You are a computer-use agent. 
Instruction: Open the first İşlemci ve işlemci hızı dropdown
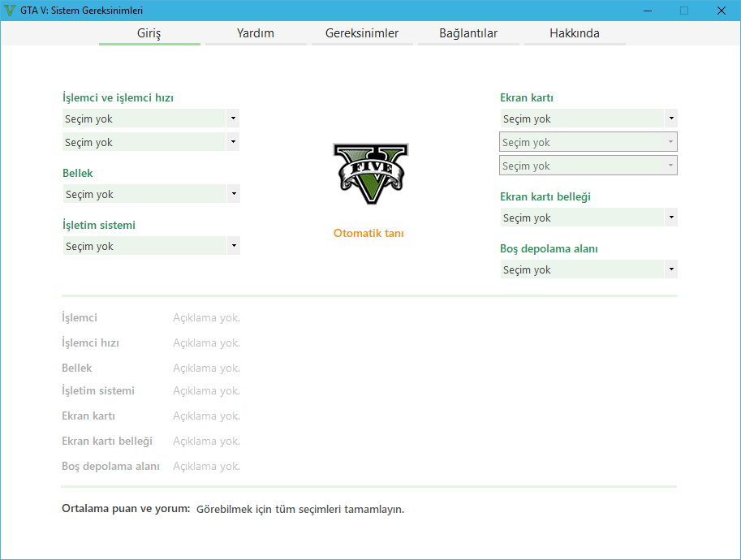coord(151,118)
